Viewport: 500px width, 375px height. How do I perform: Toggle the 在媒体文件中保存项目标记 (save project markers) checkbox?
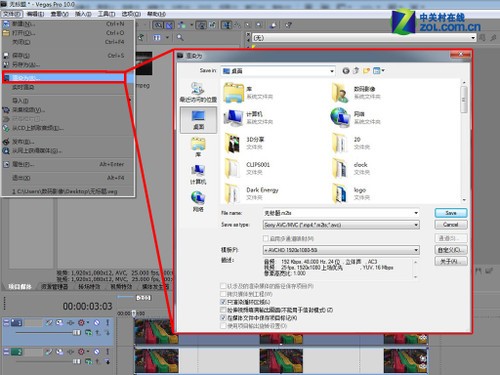(223, 318)
